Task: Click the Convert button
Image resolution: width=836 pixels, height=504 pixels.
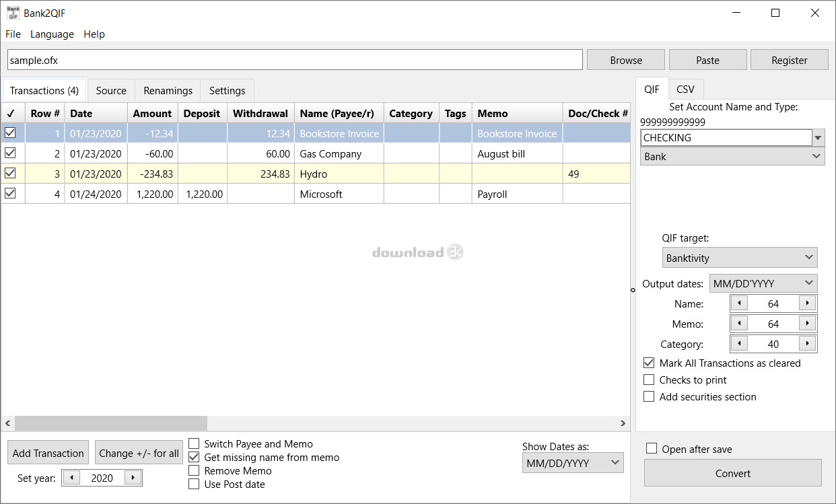Action: point(733,473)
